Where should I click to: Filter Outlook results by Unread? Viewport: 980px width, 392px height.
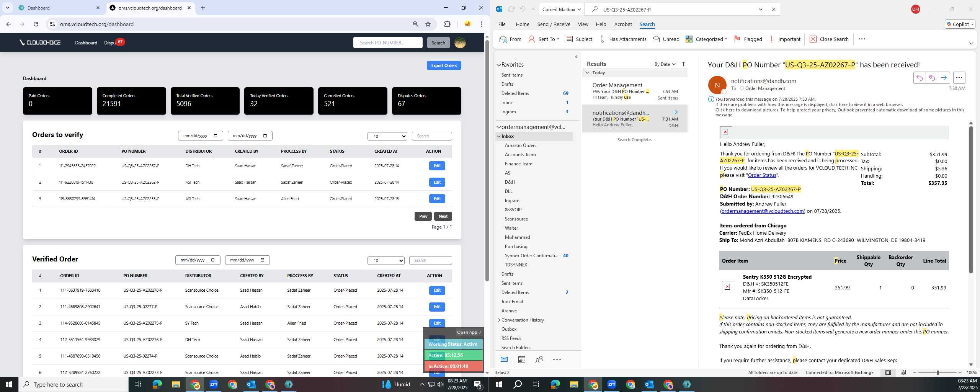coord(666,39)
